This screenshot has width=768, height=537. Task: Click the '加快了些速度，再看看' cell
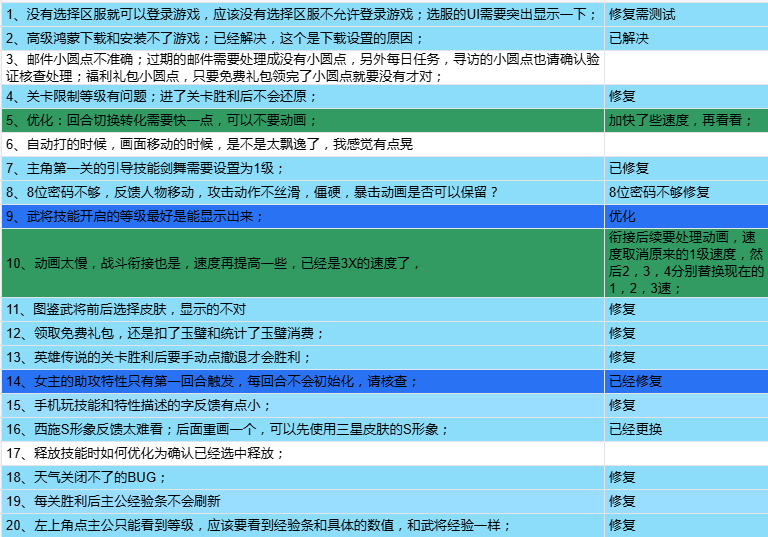click(x=686, y=121)
